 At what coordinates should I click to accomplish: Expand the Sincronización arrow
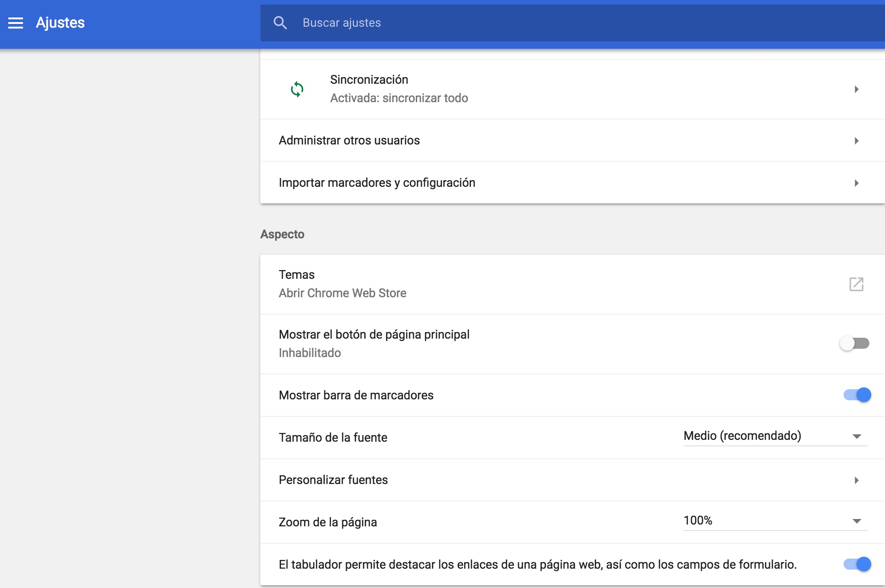[x=856, y=89]
